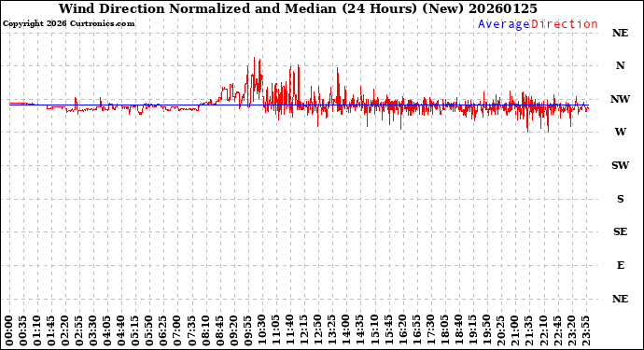Viewport: 644px width, 350px height.
Task: Click the 11:05 time axis label
Action: point(276,331)
